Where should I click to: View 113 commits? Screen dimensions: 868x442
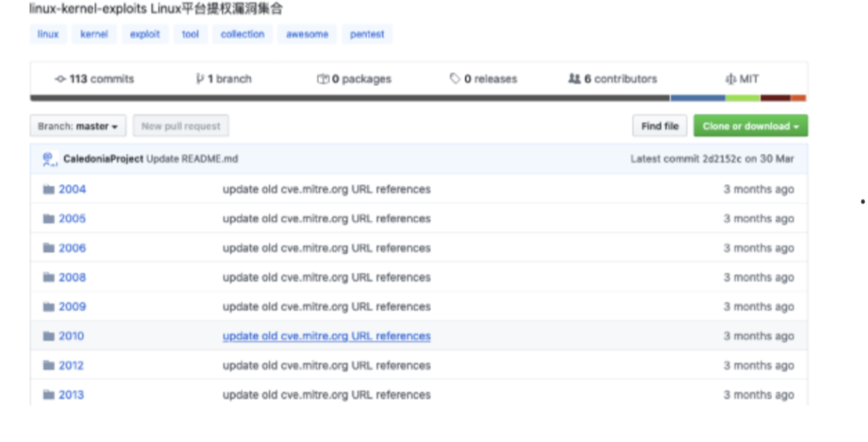click(95, 79)
